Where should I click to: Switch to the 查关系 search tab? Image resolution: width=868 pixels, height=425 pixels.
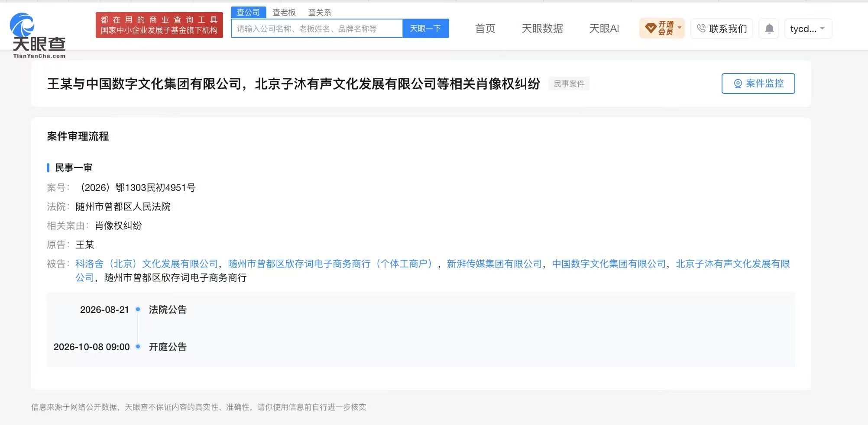point(320,13)
